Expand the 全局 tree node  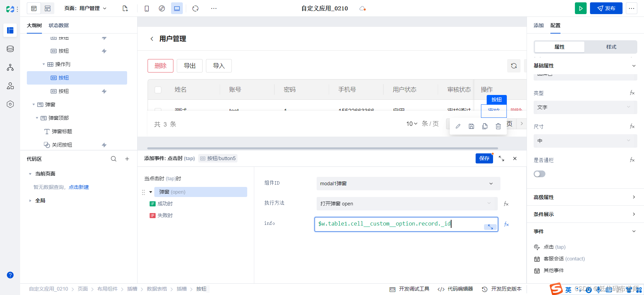pyautogui.click(x=30, y=201)
